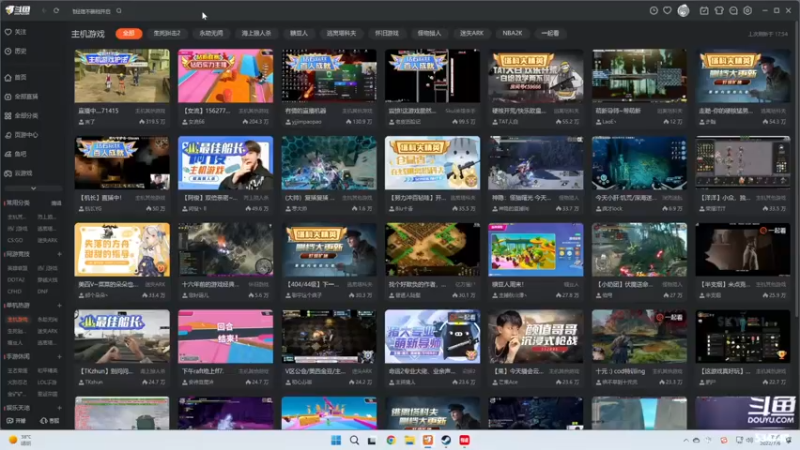Open the 颜值哥哥 沉浸式枪战 stream thumbnail
The width and height of the screenshot is (800, 450).
(x=535, y=336)
